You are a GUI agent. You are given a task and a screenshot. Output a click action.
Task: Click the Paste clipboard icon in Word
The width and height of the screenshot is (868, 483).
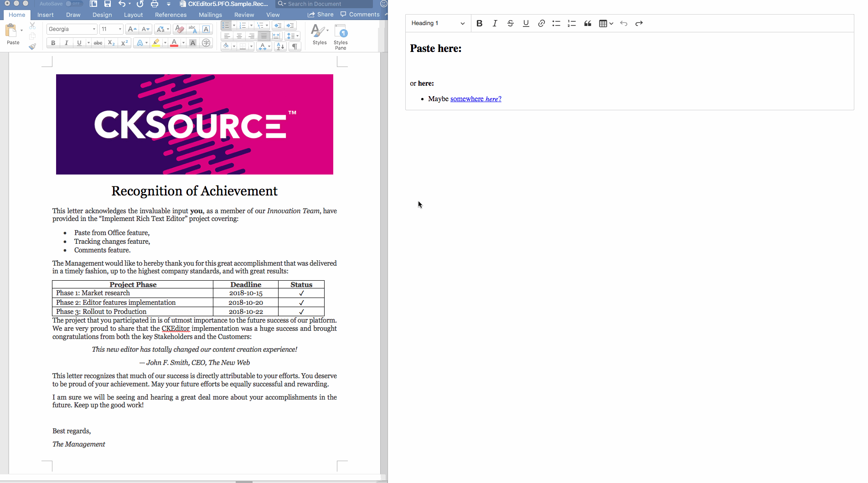click(11, 31)
